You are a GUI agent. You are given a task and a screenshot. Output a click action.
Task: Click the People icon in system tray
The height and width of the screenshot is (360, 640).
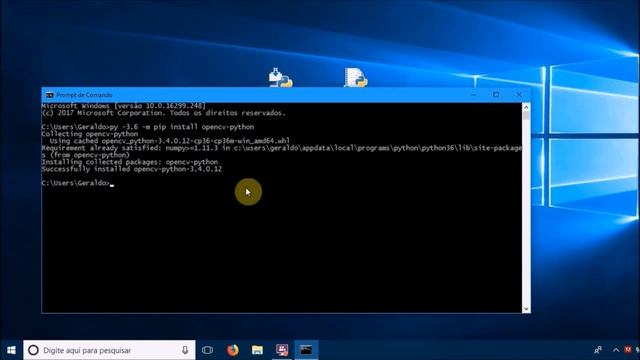point(598,350)
